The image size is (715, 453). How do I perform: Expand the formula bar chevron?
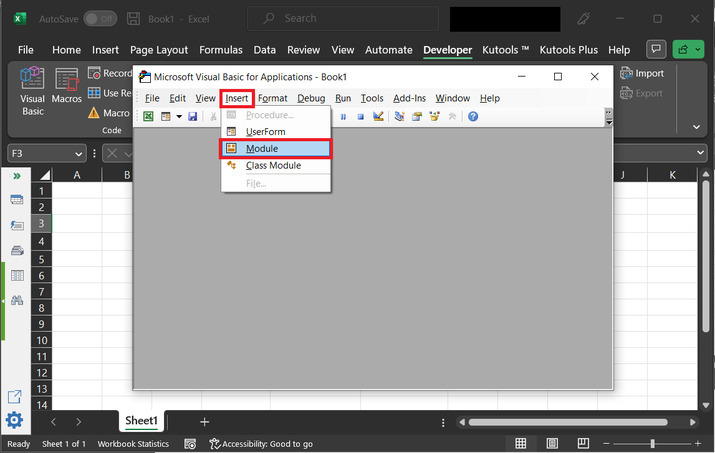point(700,153)
